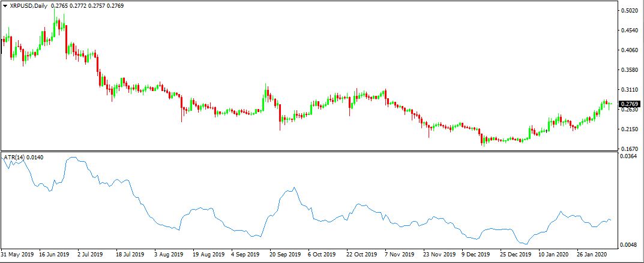Select the 0.3110 price scale label

(x=630, y=89)
